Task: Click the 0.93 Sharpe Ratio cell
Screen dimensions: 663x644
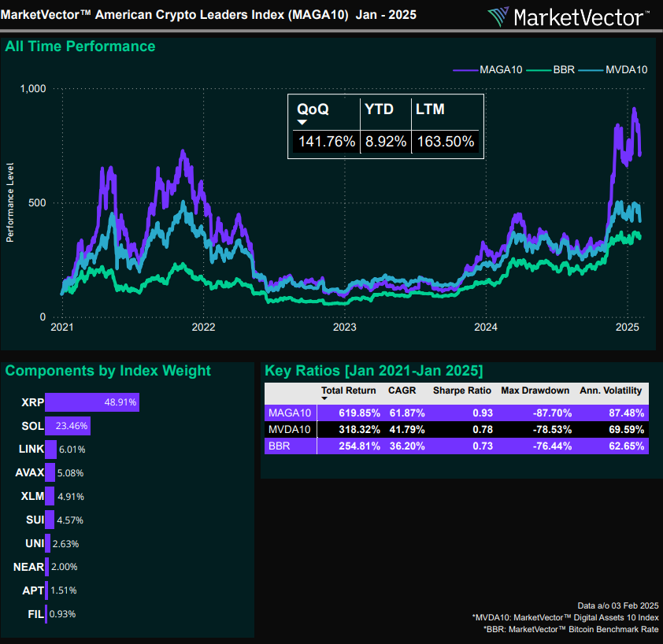Action: [x=483, y=413]
